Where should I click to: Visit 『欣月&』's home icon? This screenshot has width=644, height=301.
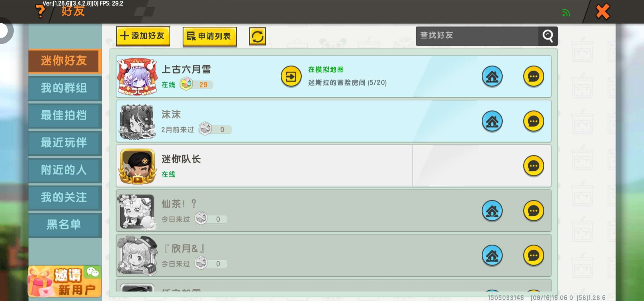click(x=492, y=256)
